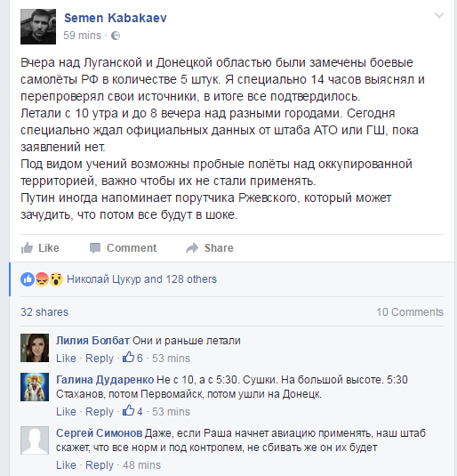View Николай Цукур and 128 others reactions
This screenshot has height=476, width=457.
click(x=141, y=279)
